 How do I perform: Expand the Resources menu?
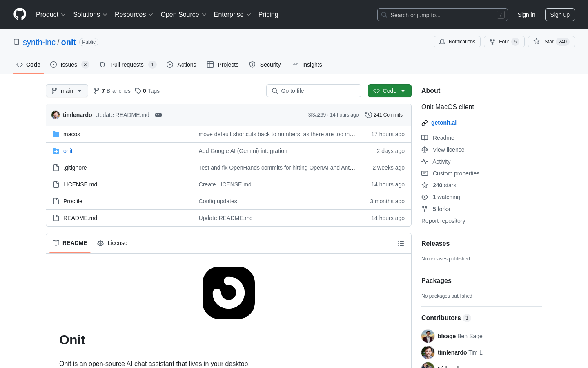tap(134, 15)
